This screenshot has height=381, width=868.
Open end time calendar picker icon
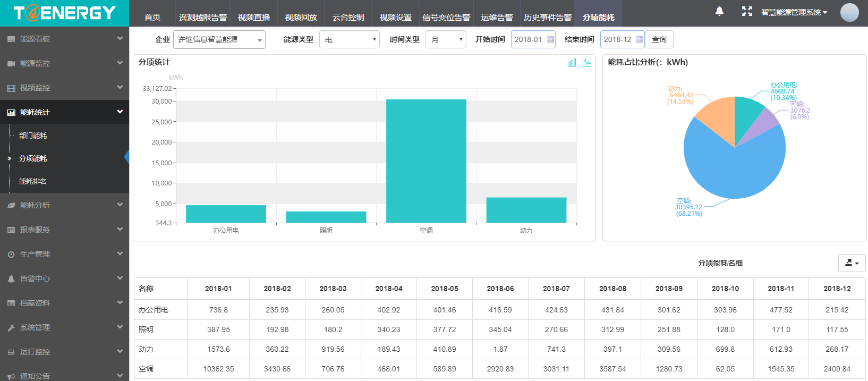click(639, 39)
